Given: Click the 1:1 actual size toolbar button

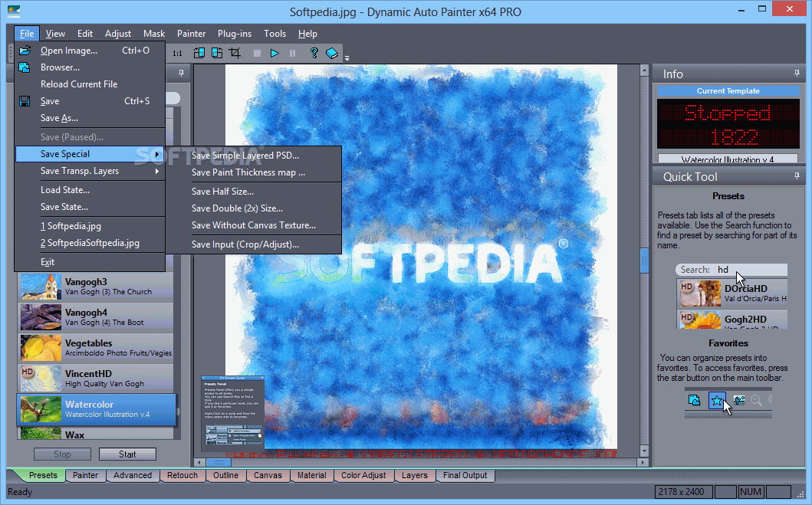Looking at the screenshot, I should pos(178,54).
